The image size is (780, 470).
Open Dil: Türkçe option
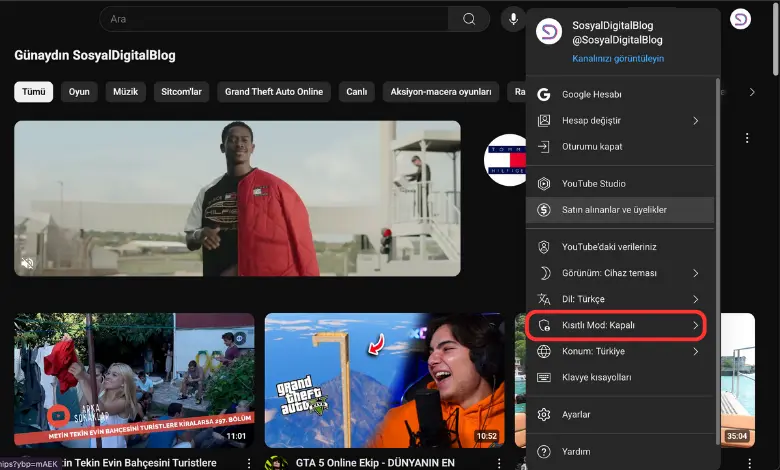[620, 299]
